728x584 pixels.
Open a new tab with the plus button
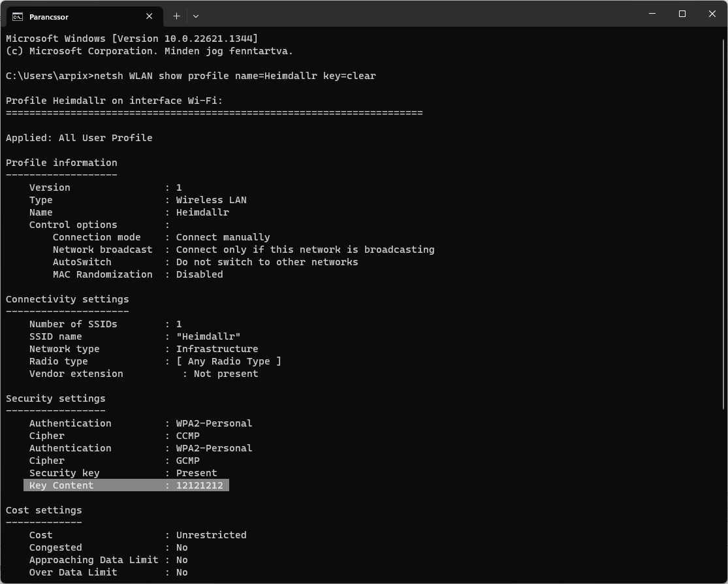pos(176,16)
